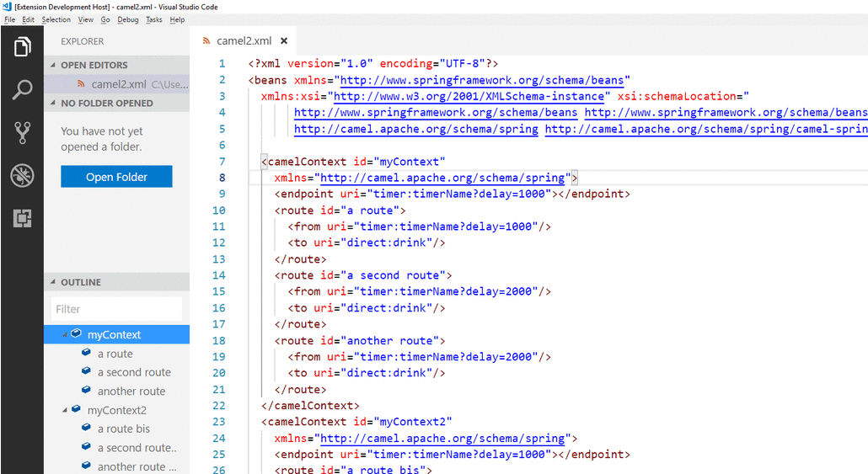Screen dimensions: 868x474
Task: Collapse the OUTLINE section
Action: point(53,282)
